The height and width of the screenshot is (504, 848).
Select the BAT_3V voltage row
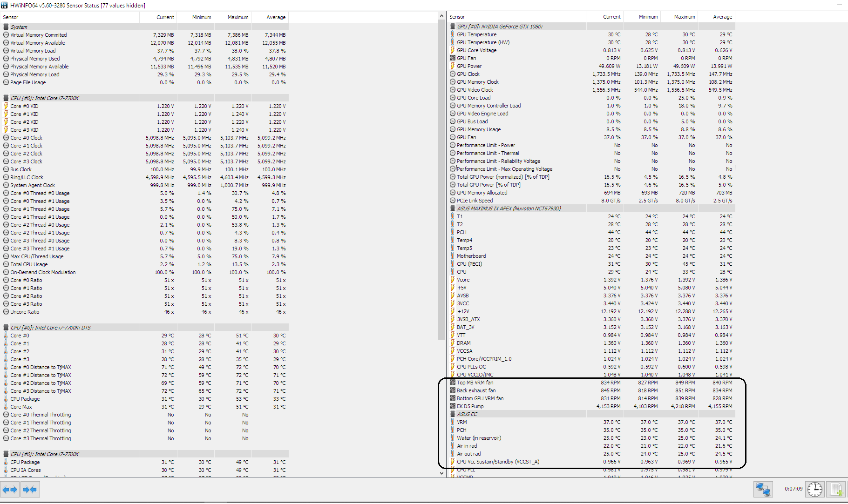(591, 327)
